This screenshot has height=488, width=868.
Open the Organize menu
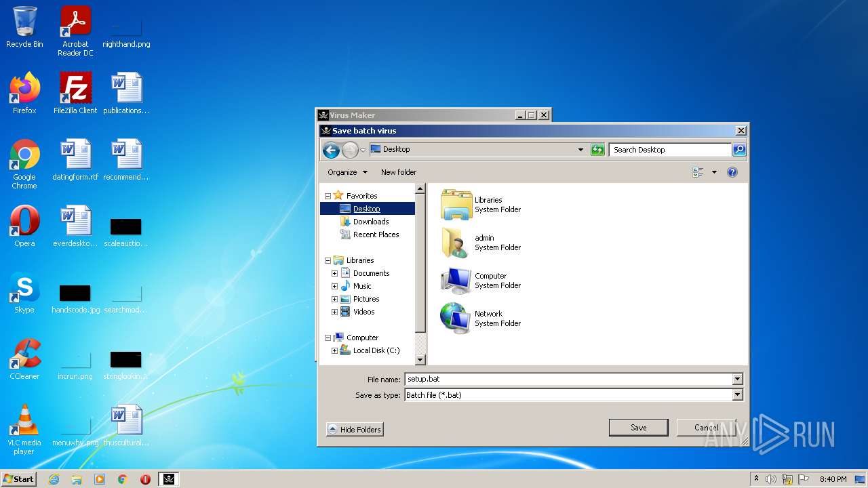click(x=347, y=172)
